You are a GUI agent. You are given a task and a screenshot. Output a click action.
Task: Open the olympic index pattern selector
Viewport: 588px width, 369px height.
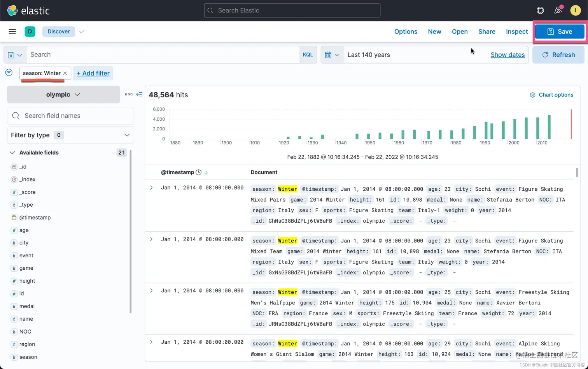63,95
